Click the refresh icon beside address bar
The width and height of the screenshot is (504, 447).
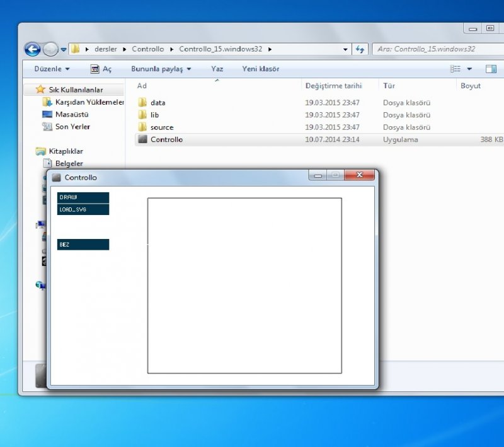(360, 49)
